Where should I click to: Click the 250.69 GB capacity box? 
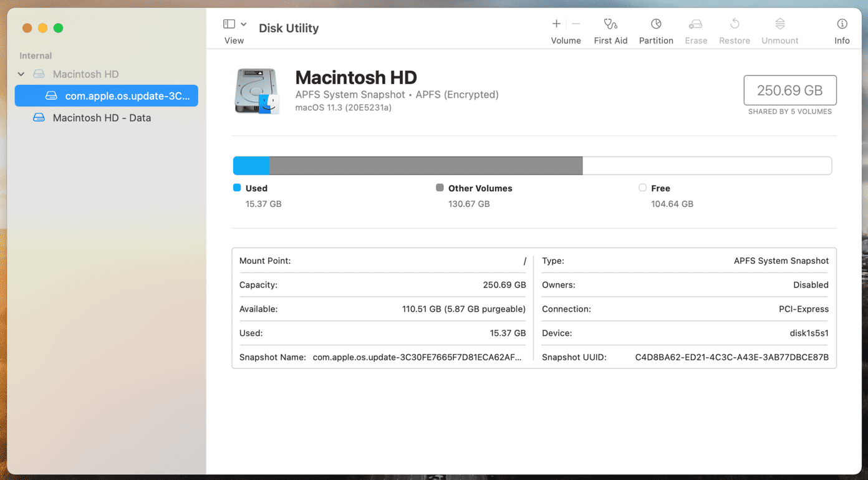click(790, 90)
